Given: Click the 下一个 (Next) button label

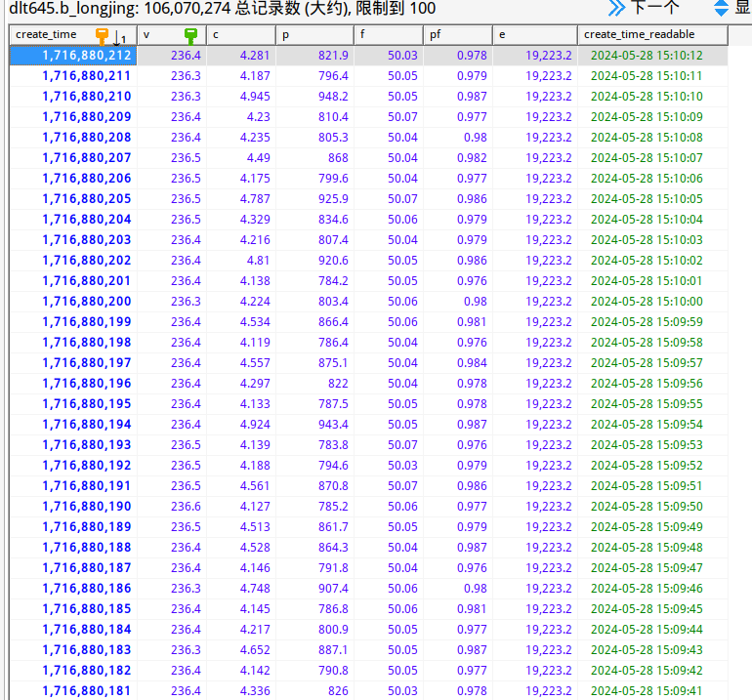Looking at the screenshot, I should tap(654, 9).
